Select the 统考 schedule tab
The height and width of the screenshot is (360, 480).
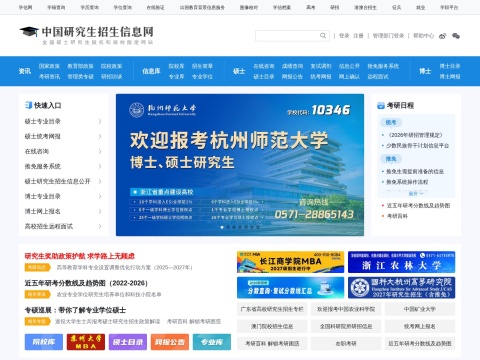[391, 122]
